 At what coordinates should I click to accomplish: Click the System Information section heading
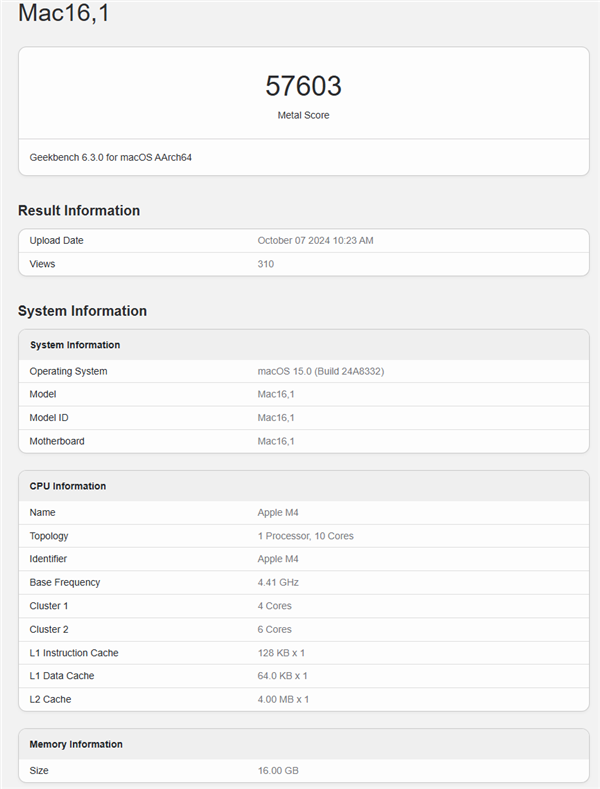[82, 311]
